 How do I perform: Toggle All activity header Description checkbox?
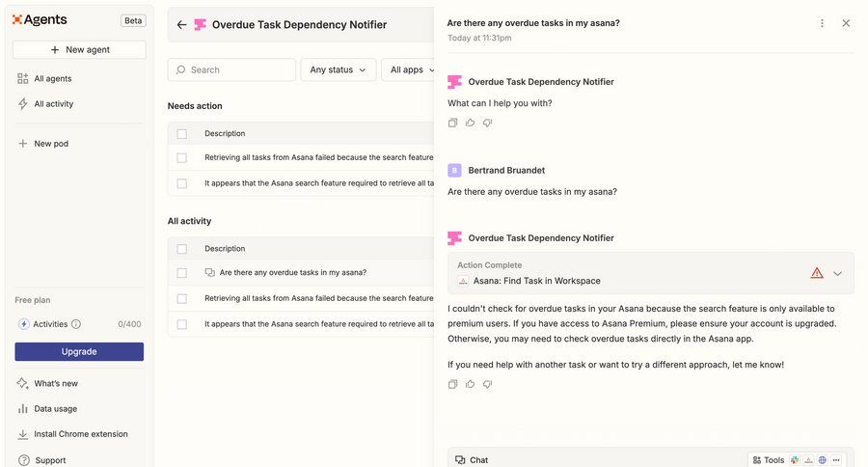(x=181, y=249)
